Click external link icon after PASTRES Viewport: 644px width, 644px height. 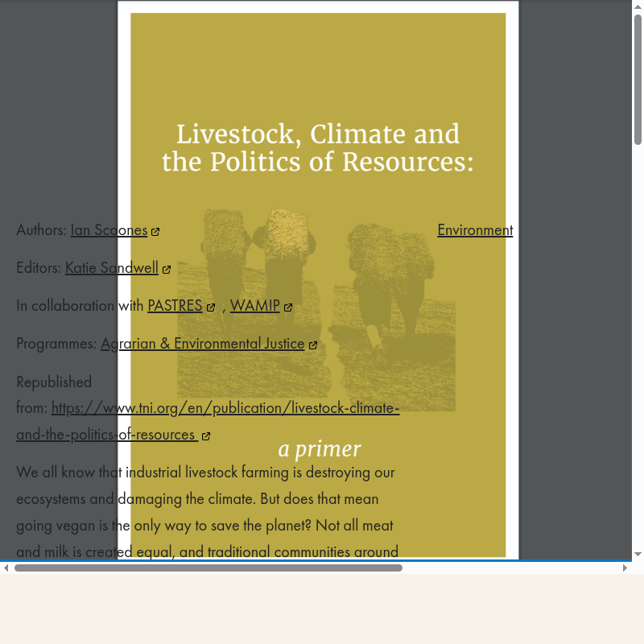click(x=211, y=308)
